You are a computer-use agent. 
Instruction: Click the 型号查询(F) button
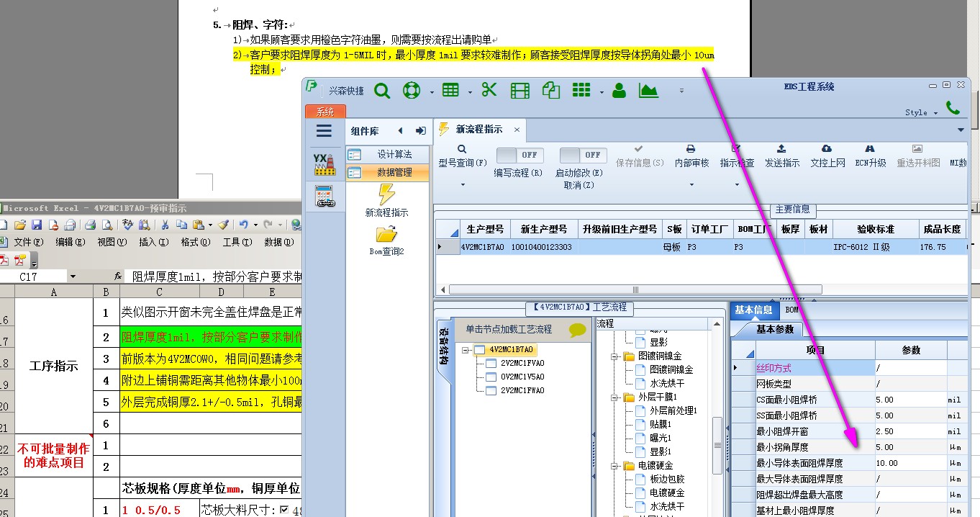[x=462, y=157]
